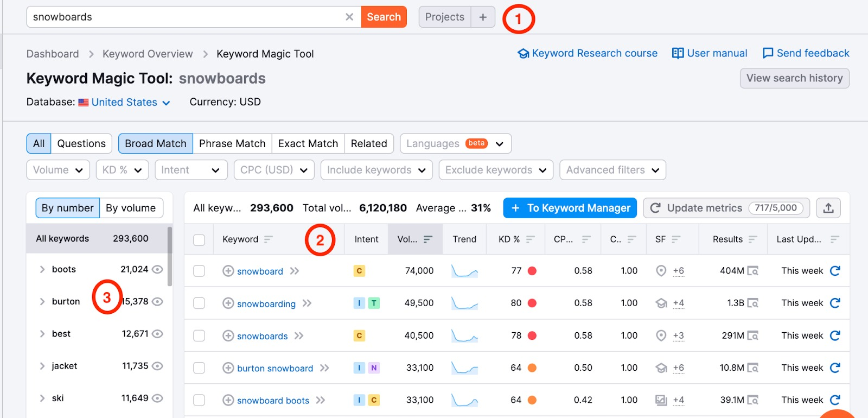This screenshot has width=868, height=418.
Task: Check the snowboards row checkbox
Action: 199,336
